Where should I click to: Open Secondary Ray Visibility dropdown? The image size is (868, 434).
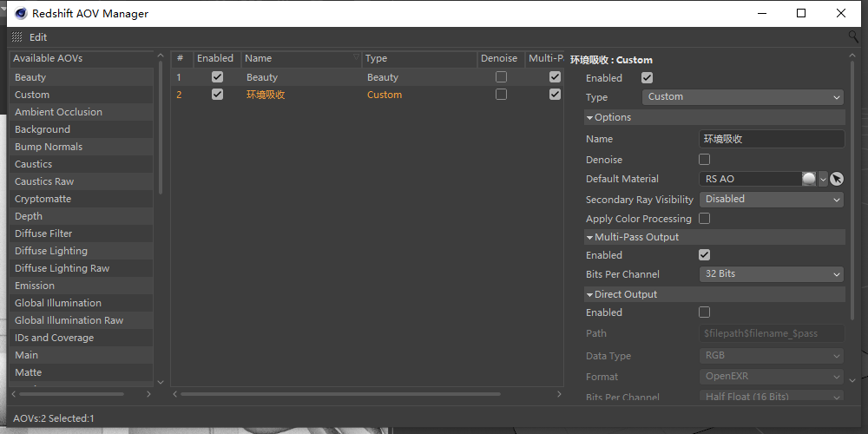tap(772, 200)
